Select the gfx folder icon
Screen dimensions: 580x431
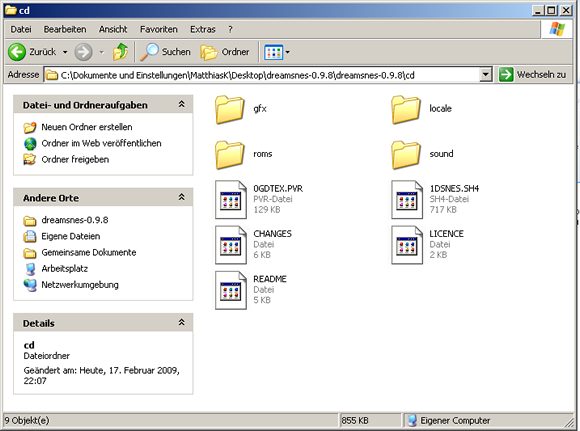229,109
